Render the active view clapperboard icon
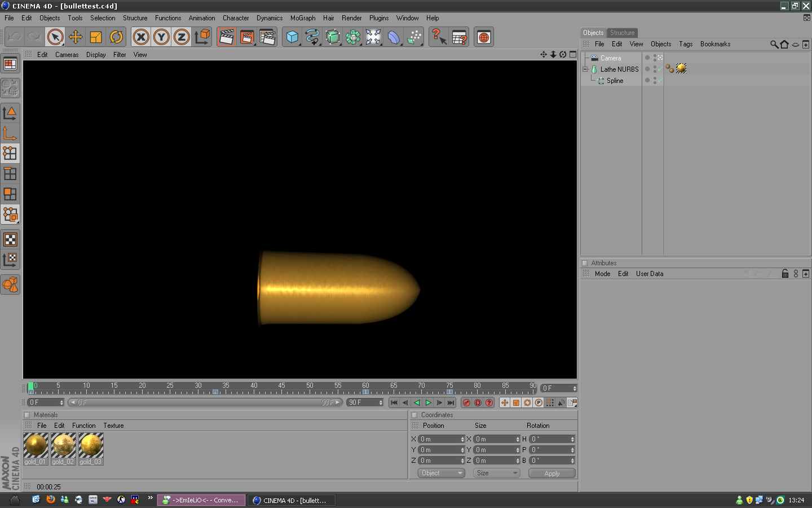 click(x=226, y=37)
